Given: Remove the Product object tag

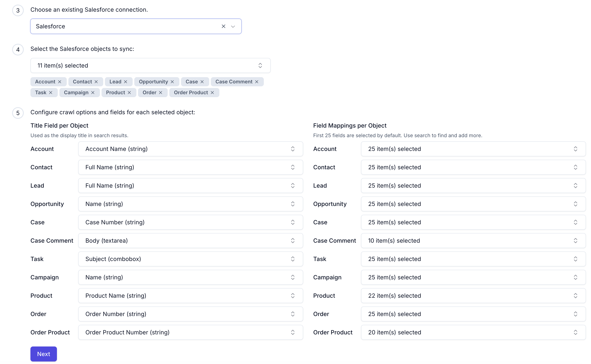Looking at the screenshot, I should tap(129, 92).
